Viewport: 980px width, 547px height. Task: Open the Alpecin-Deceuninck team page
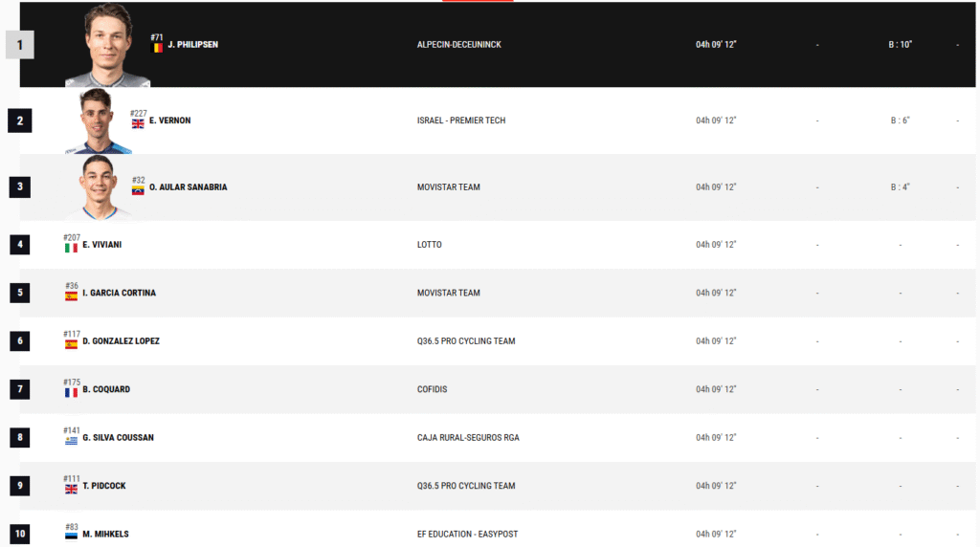tap(459, 45)
